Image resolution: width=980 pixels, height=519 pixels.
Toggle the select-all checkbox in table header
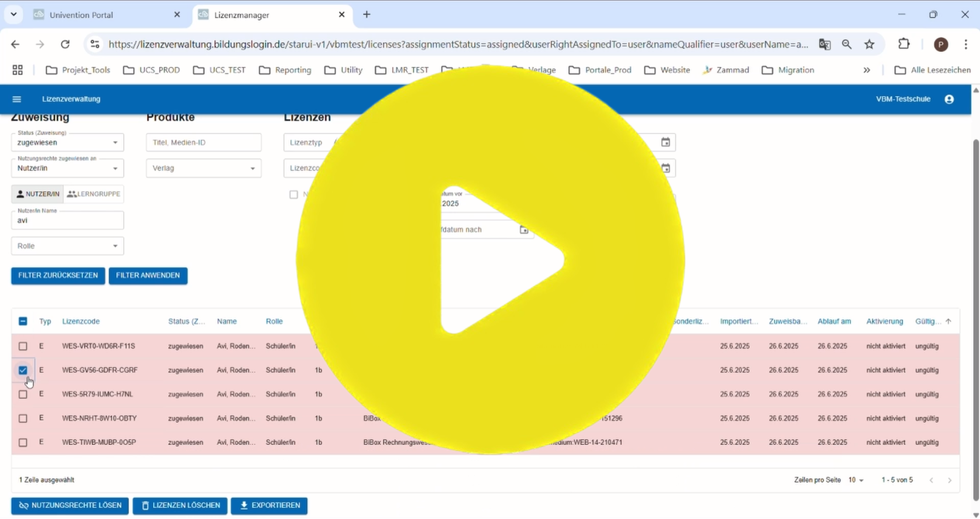23,321
